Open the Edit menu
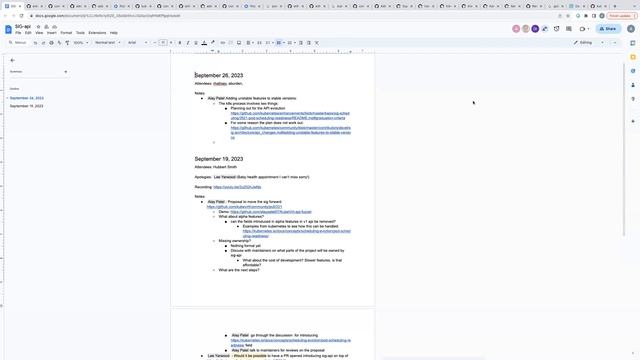The width and height of the screenshot is (640, 360). (28, 33)
